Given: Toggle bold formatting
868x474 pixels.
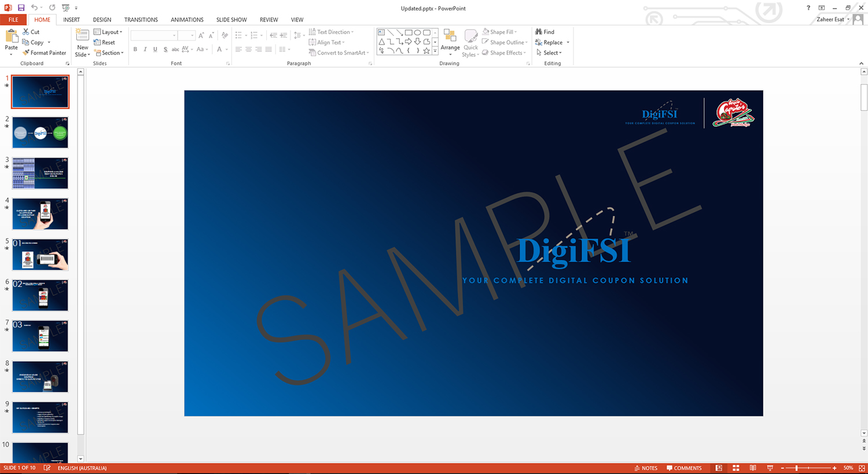Looking at the screenshot, I should tap(135, 49).
